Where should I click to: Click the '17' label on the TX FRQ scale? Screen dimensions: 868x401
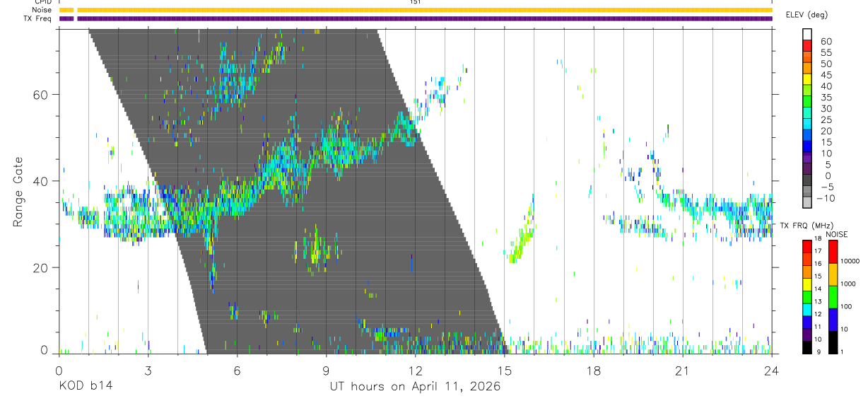click(x=818, y=251)
